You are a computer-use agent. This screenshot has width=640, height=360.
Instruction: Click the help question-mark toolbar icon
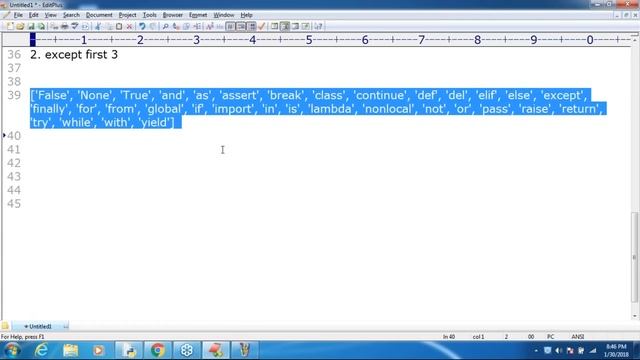point(318,27)
